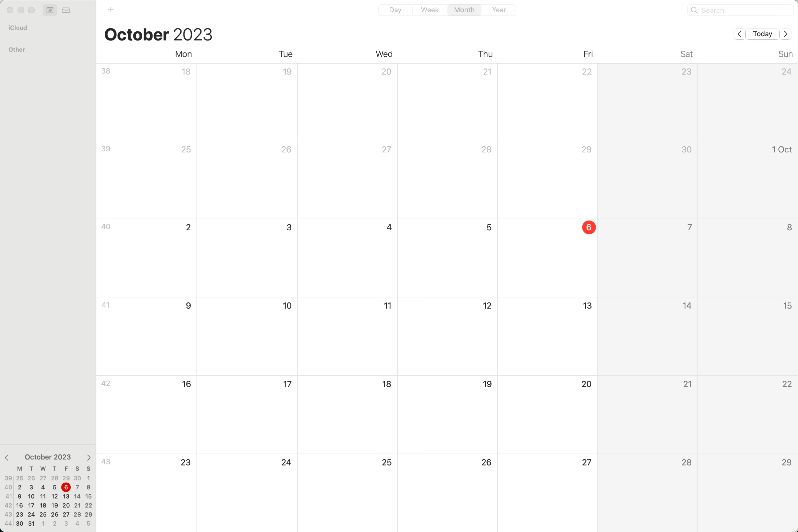Switch to Week view
Viewport: 798px width, 532px height.
click(429, 10)
